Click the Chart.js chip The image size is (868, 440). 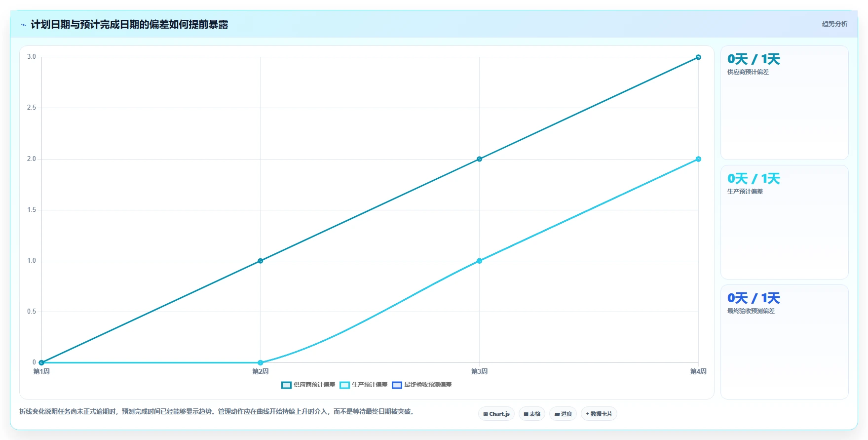point(496,414)
